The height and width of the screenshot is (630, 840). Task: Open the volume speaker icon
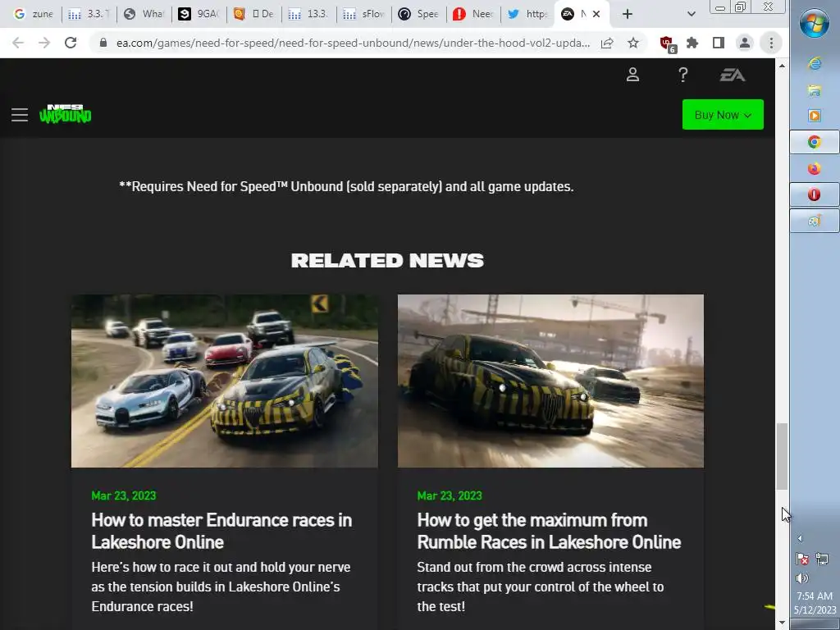click(802, 578)
